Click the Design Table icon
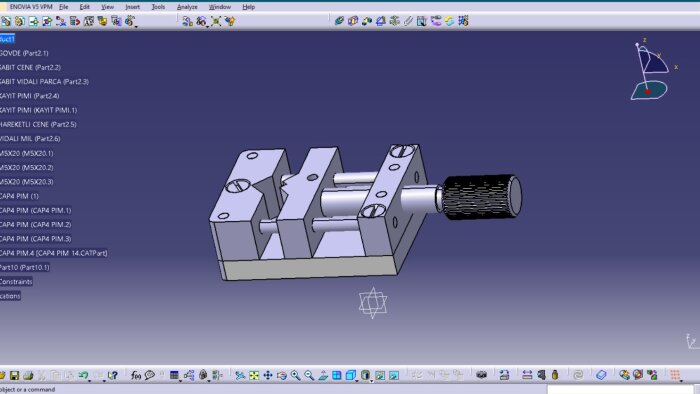The width and height of the screenshot is (700, 394). click(174, 375)
